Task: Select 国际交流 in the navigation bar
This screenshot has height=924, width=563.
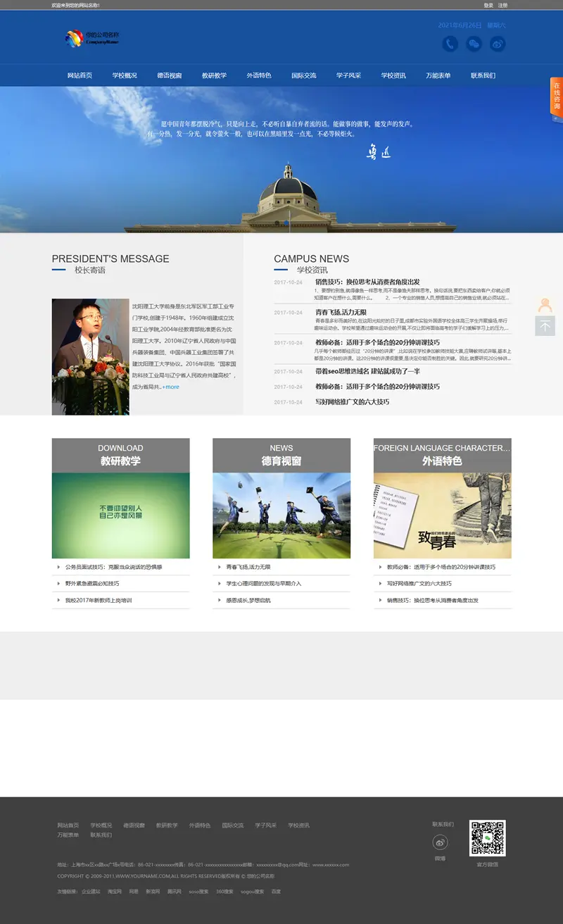Action: click(x=304, y=75)
